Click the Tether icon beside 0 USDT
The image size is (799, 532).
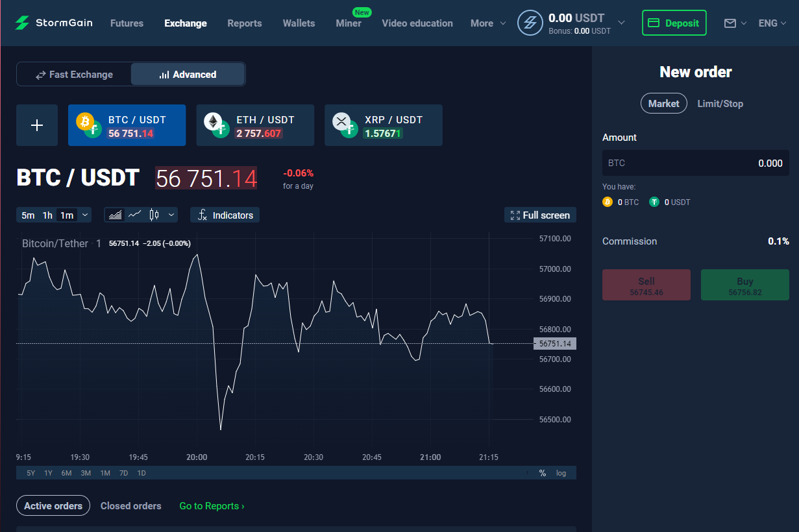(654, 202)
